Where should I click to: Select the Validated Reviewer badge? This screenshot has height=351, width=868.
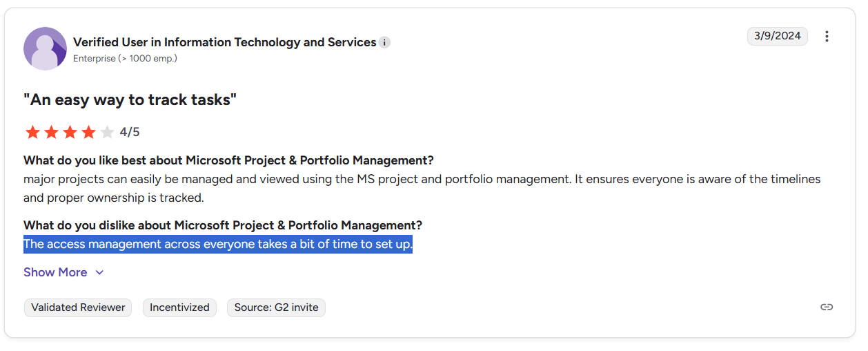tap(78, 307)
